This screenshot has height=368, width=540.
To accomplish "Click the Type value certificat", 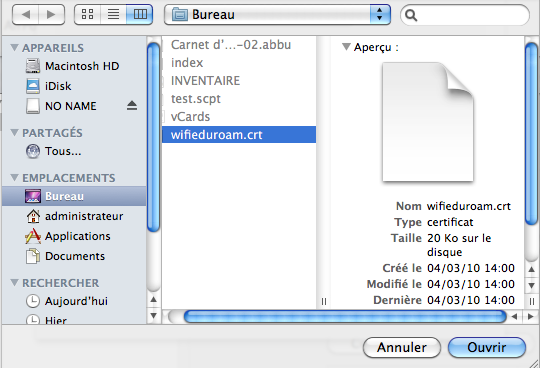I will click(450, 222).
